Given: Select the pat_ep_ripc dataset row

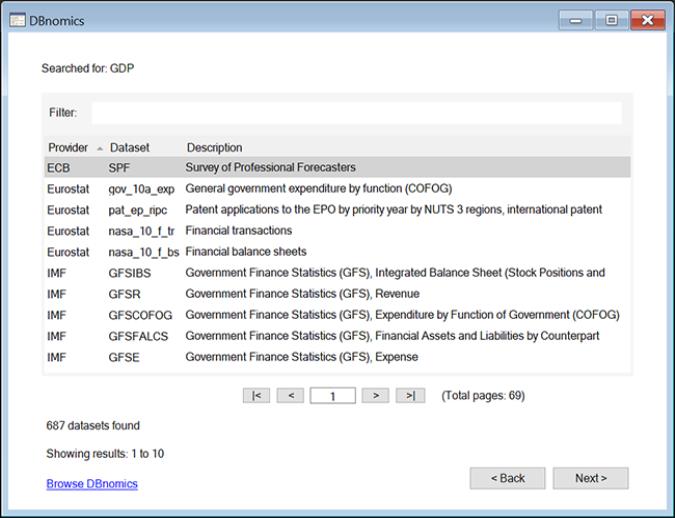Looking at the screenshot, I should [338, 210].
